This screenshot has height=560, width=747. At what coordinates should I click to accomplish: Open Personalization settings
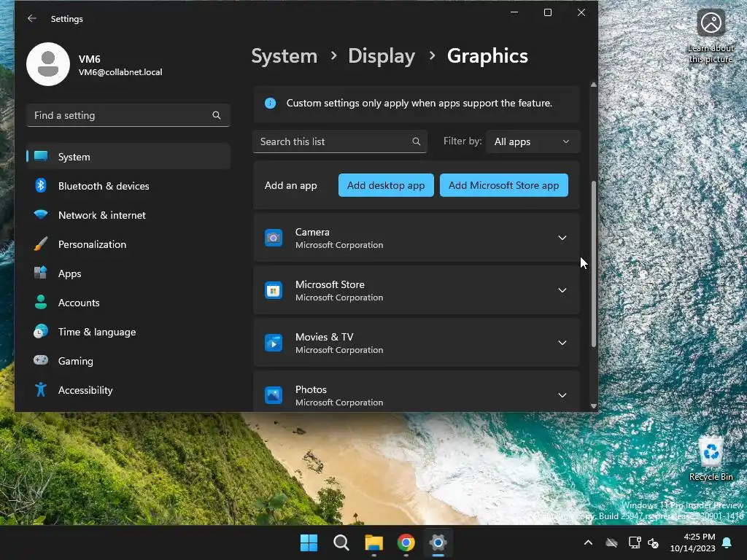click(x=128, y=244)
